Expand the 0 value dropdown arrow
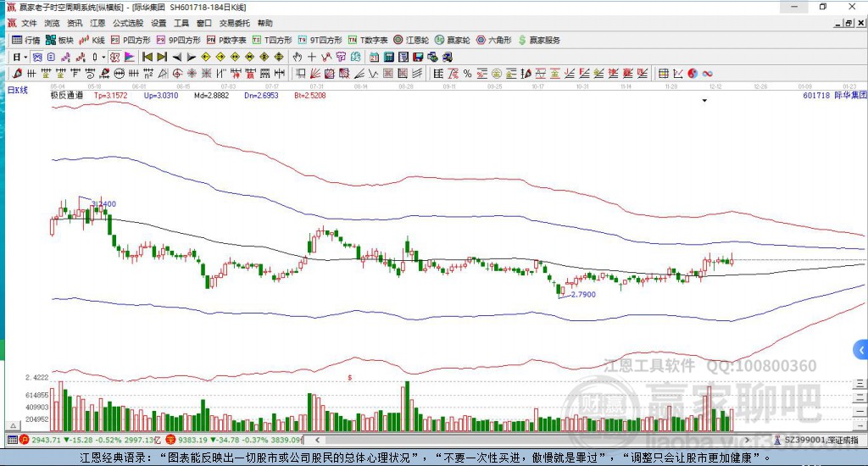 [103, 57]
